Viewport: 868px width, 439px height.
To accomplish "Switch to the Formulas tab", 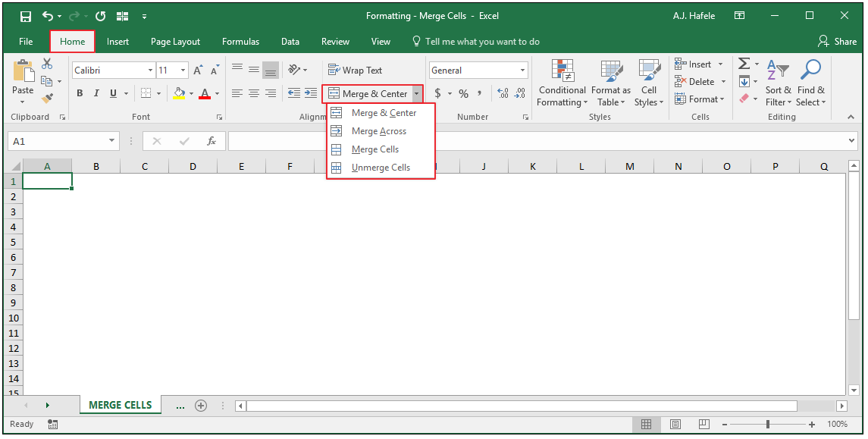I will click(x=241, y=42).
